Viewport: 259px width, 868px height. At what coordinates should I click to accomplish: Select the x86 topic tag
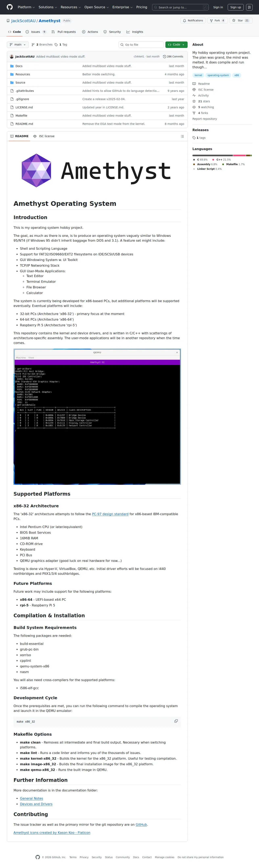pyautogui.click(x=237, y=75)
